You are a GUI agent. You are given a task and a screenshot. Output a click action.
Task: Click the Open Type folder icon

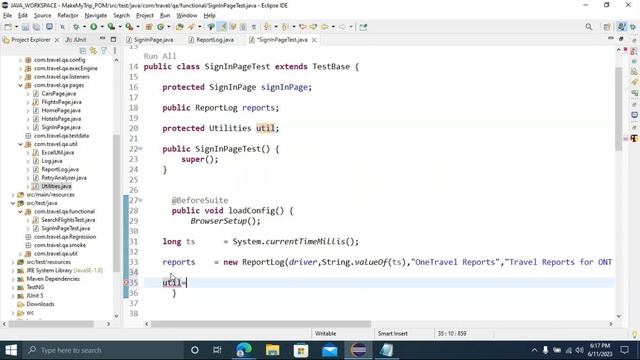tap(180, 27)
